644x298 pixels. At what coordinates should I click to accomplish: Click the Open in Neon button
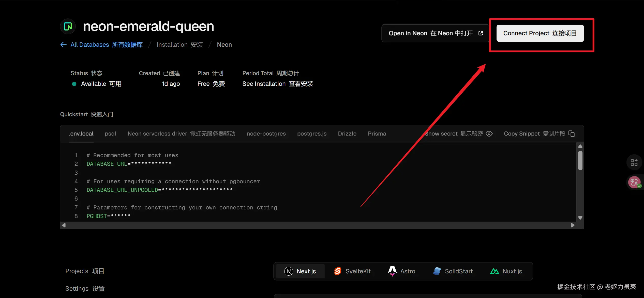(x=436, y=33)
